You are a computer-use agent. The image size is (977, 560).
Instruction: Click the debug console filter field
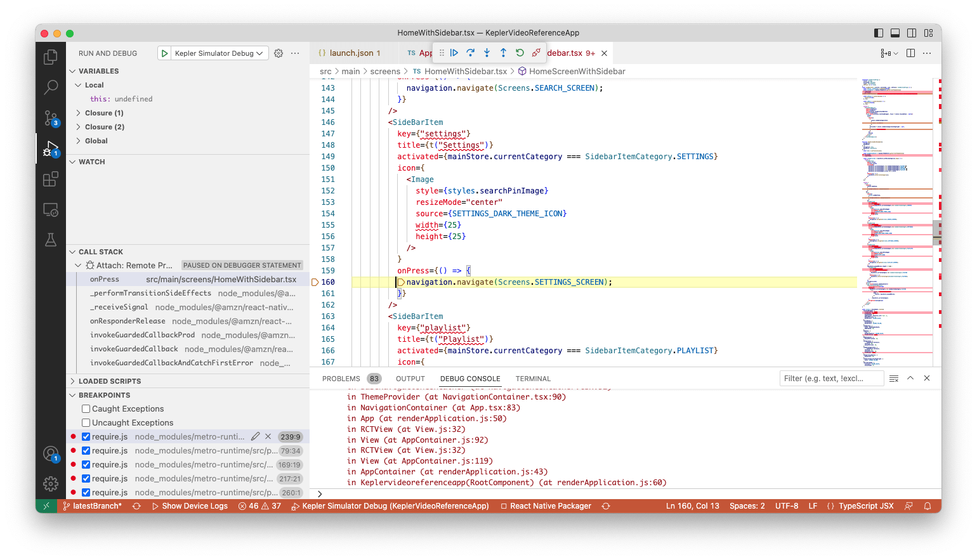(831, 378)
